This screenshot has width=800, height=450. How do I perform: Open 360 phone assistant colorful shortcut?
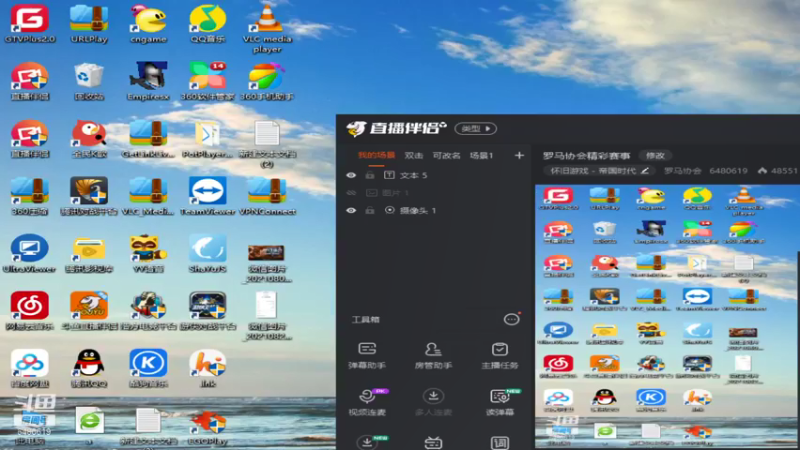pyautogui.click(x=267, y=82)
